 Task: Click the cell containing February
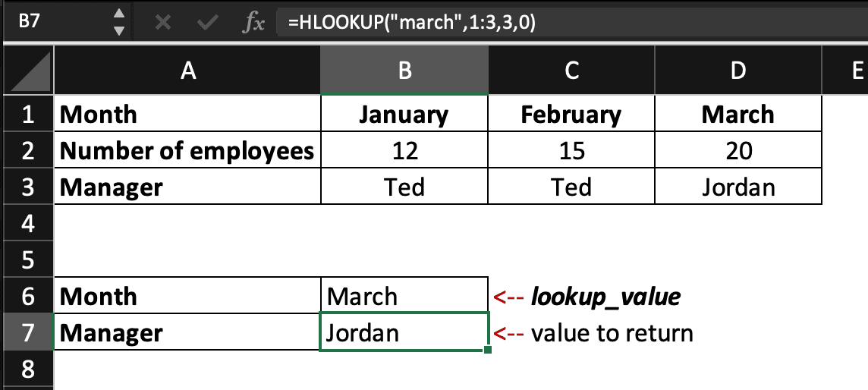point(572,115)
